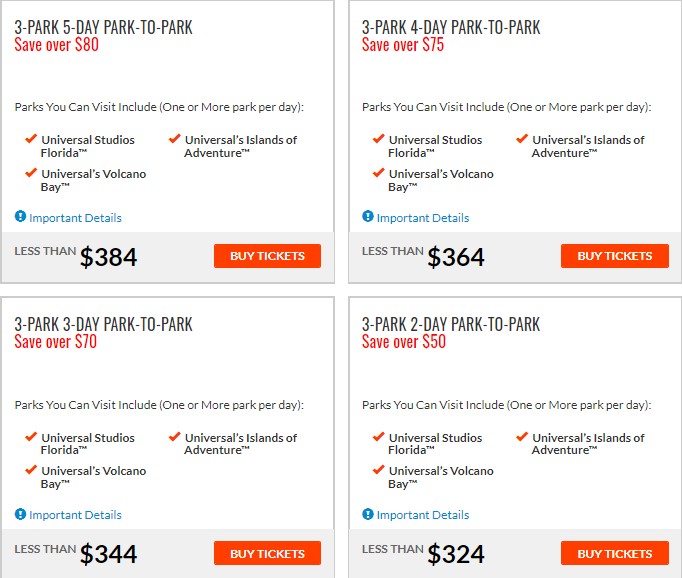Buy tickets for 3-Park 4-Day Park-to-Park
The height and width of the screenshot is (578, 682).
point(615,256)
